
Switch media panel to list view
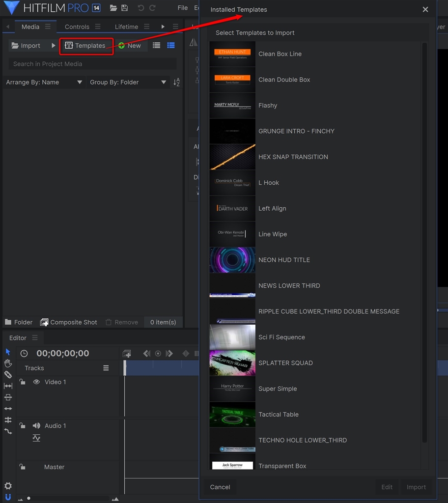coord(156,46)
